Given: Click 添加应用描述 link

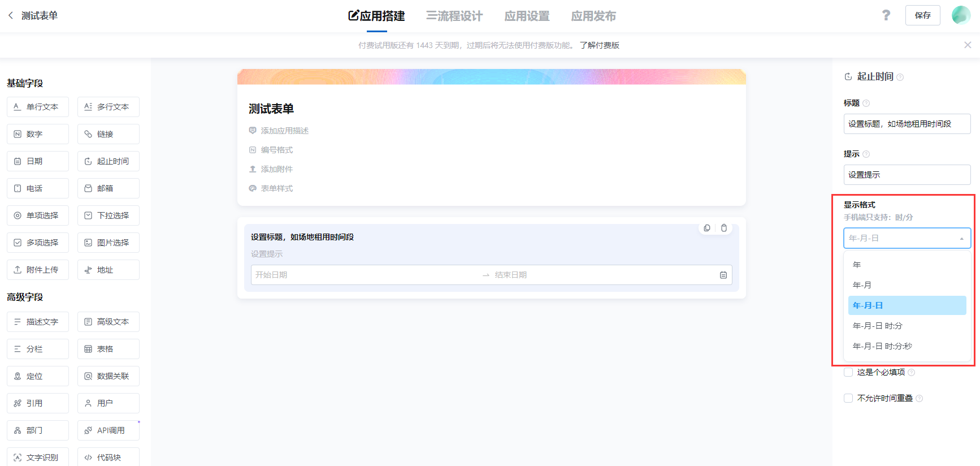Looking at the screenshot, I should (x=279, y=131).
